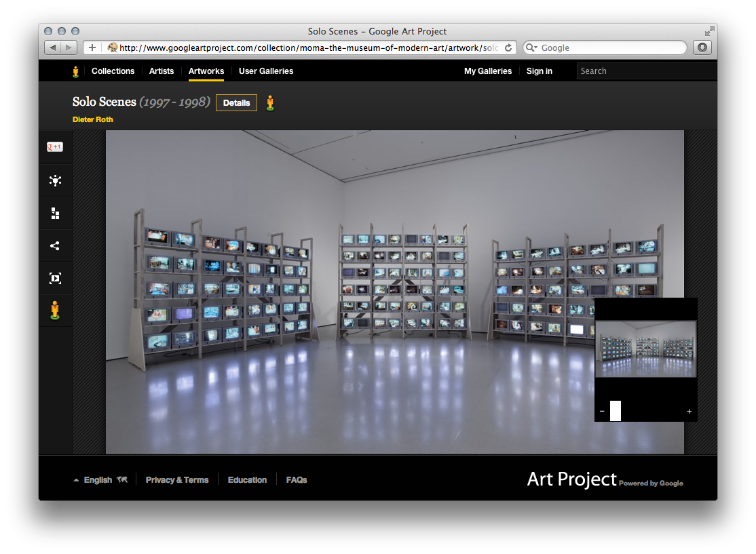Select the starburst explore icon in sidebar

(x=55, y=180)
